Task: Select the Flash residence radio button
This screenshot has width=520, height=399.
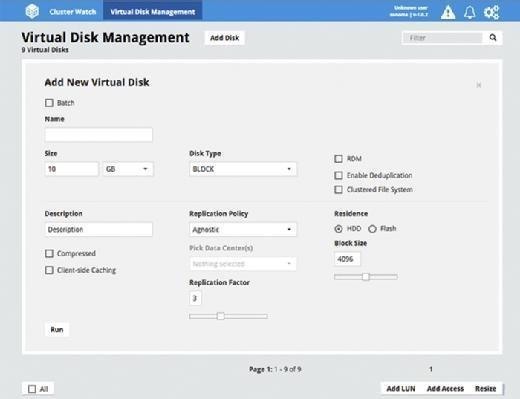Action: click(372, 229)
